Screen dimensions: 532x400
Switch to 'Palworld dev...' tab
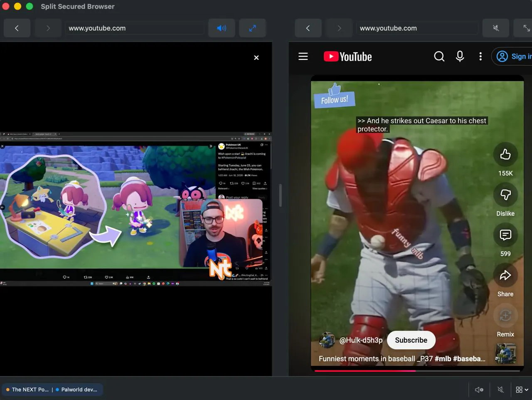pyautogui.click(x=77, y=390)
